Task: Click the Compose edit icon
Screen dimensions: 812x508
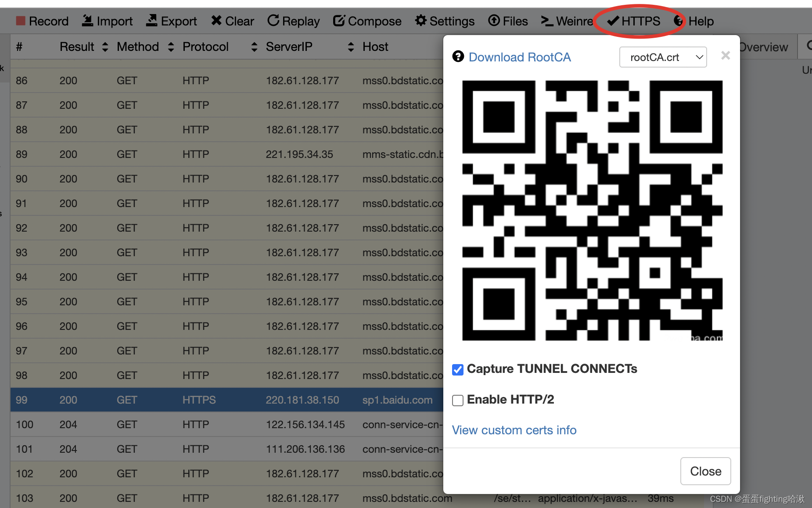Action: click(338, 21)
